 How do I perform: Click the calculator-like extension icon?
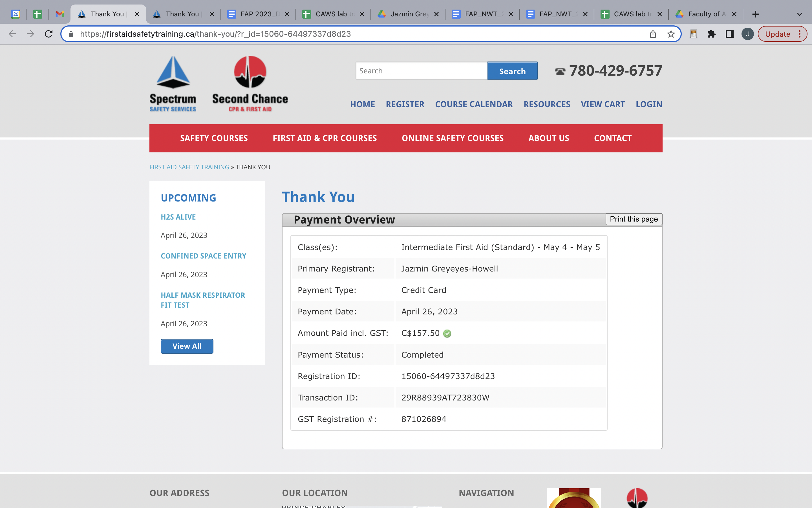tap(694, 34)
